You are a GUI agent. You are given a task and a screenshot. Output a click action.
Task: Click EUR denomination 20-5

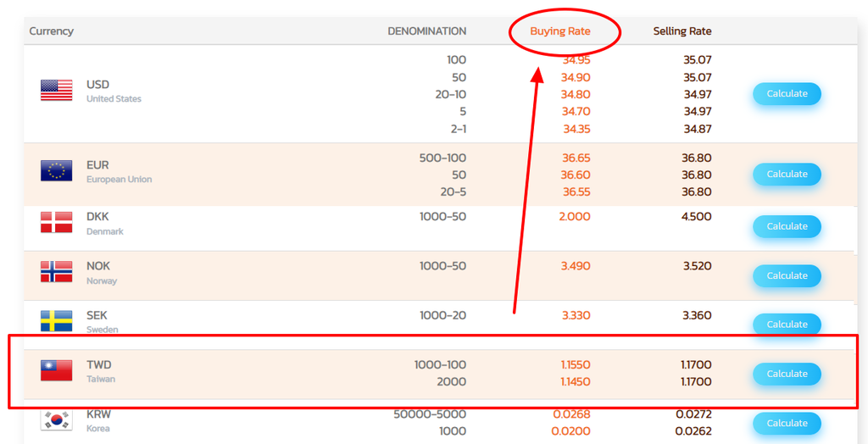[452, 192]
